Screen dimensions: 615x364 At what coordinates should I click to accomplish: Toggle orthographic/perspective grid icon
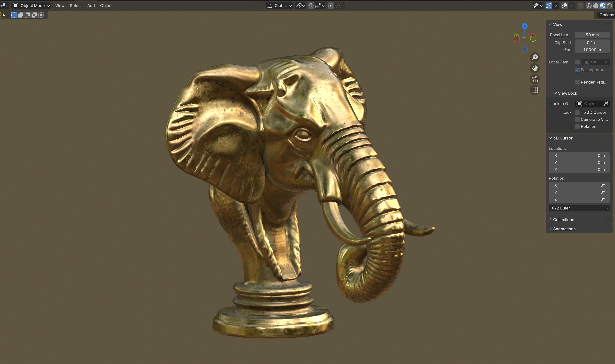(535, 90)
